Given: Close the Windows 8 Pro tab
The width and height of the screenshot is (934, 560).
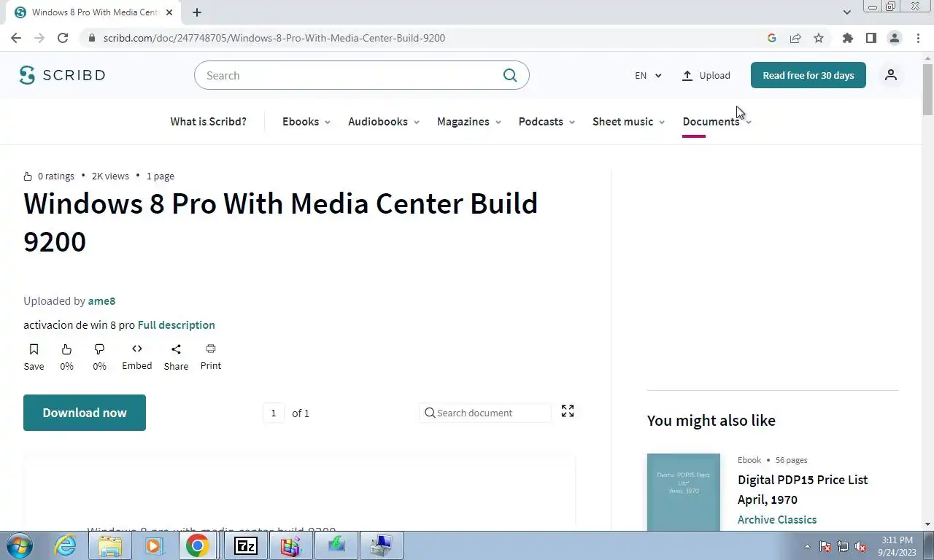Looking at the screenshot, I should point(169,12).
